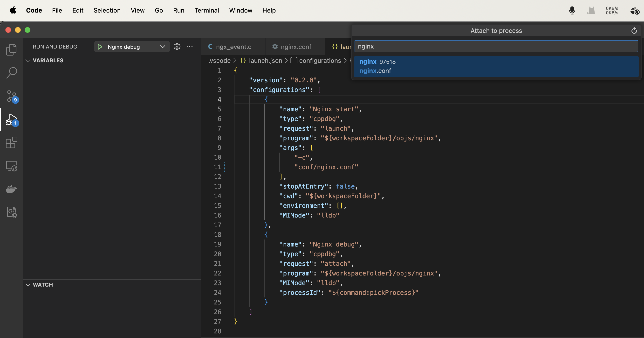Open the Window menu
644x338 pixels.
pos(240,10)
